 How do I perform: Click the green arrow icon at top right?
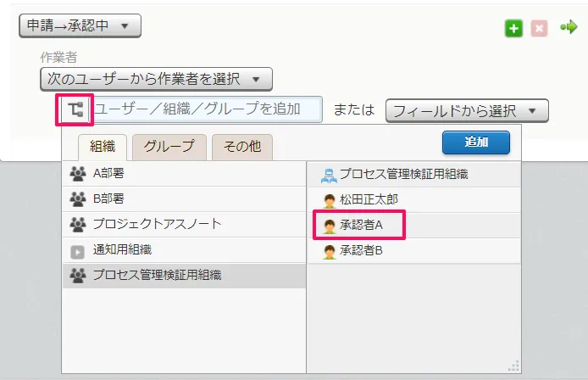(569, 27)
